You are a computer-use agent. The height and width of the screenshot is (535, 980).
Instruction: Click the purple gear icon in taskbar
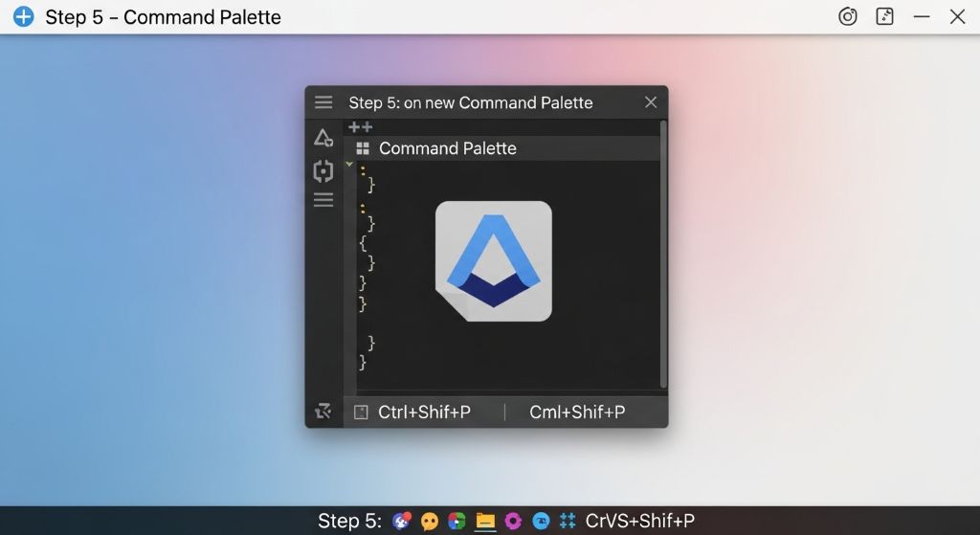[513, 521]
